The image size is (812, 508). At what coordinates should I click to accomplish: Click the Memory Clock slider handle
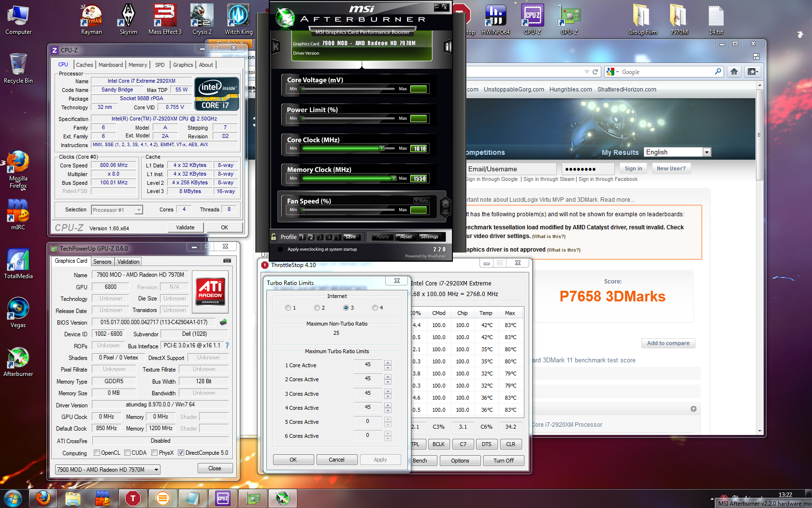394,179
